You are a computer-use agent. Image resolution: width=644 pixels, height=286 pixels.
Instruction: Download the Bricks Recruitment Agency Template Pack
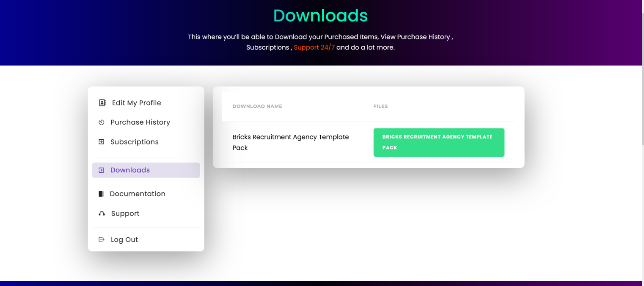pyautogui.click(x=439, y=142)
